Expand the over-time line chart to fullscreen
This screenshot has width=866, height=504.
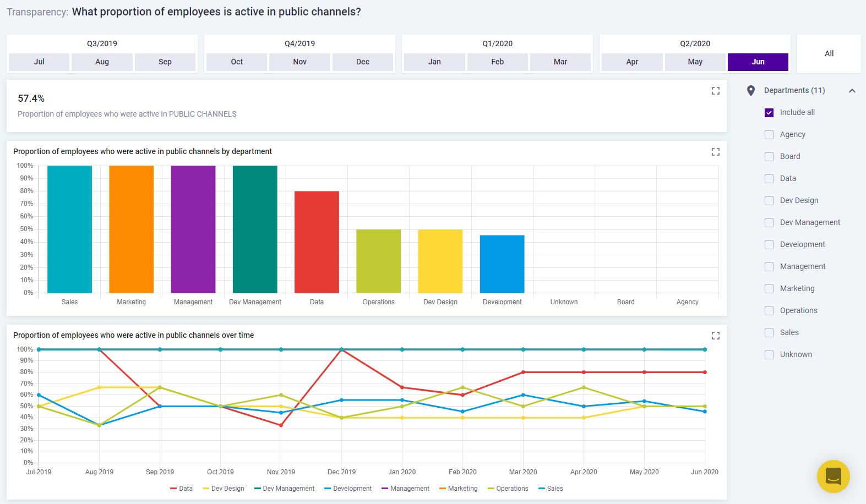coord(715,336)
